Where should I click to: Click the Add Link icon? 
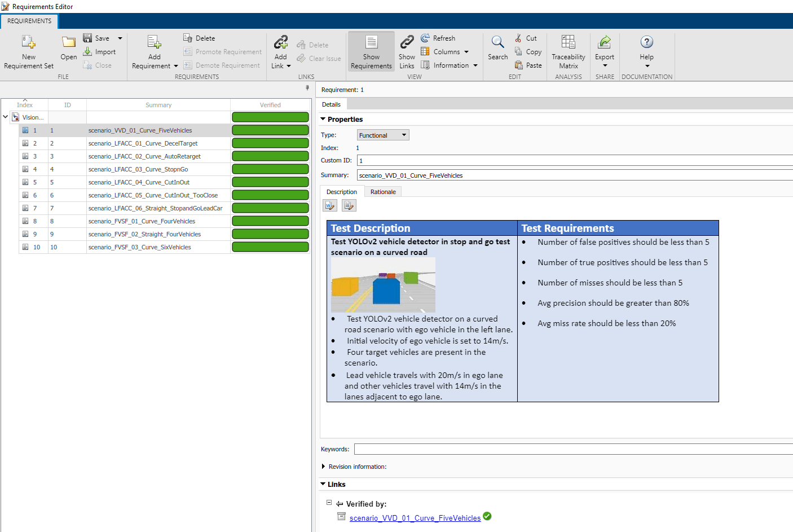point(280,42)
